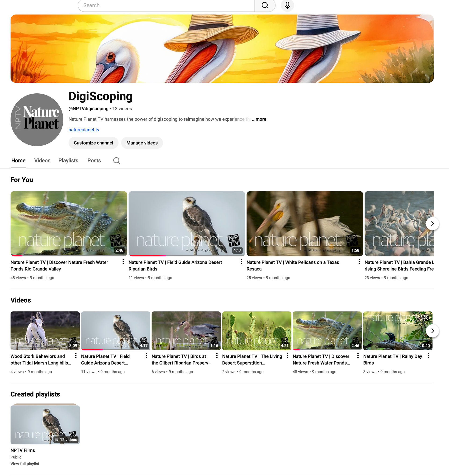The image size is (449, 476).
Task: Click the magnifier search button in top bar
Action: (x=265, y=5)
